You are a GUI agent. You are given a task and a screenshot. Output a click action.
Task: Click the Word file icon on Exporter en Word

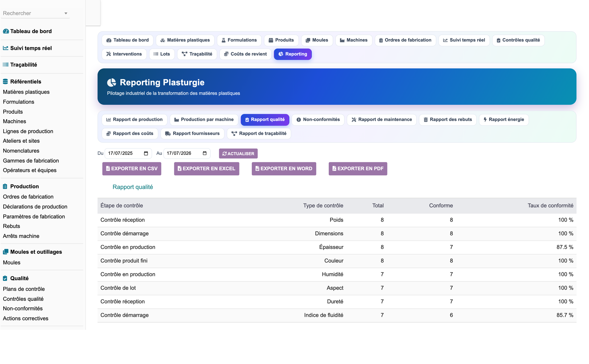257,169
